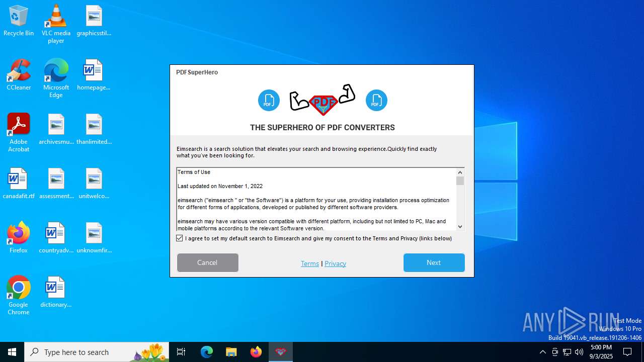Launch Microsoft Edge from the taskbar

207,352
